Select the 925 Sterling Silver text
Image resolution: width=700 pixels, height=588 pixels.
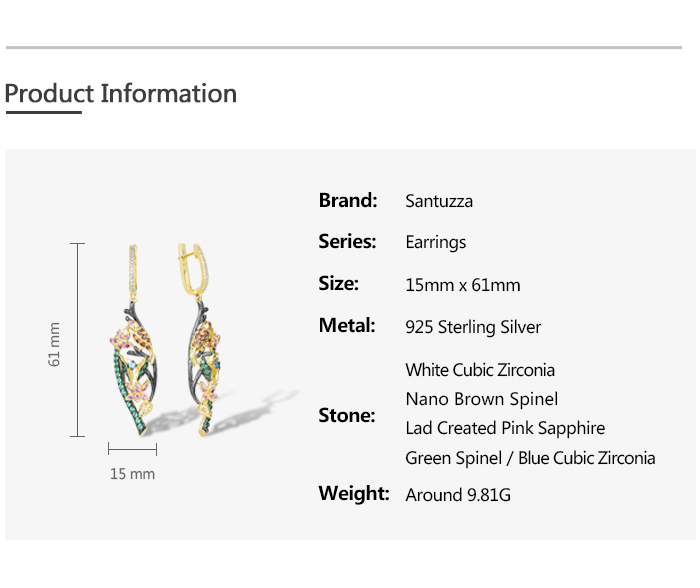(473, 327)
